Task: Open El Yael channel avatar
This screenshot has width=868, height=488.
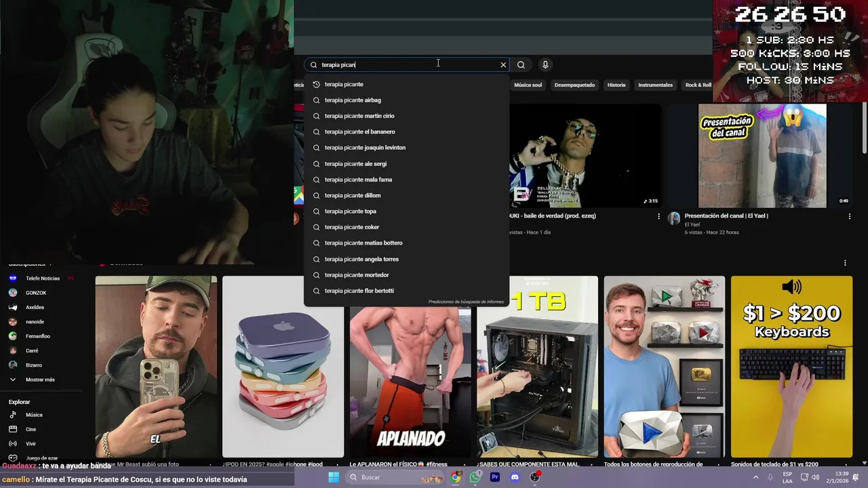Action: pyautogui.click(x=674, y=218)
